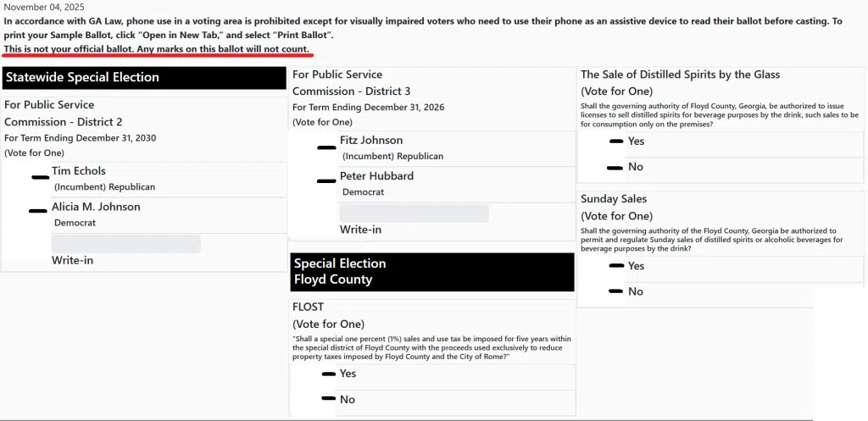Click the District 2 write-in field
The width and height of the screenshot is (868, 421).
[126, 244]
